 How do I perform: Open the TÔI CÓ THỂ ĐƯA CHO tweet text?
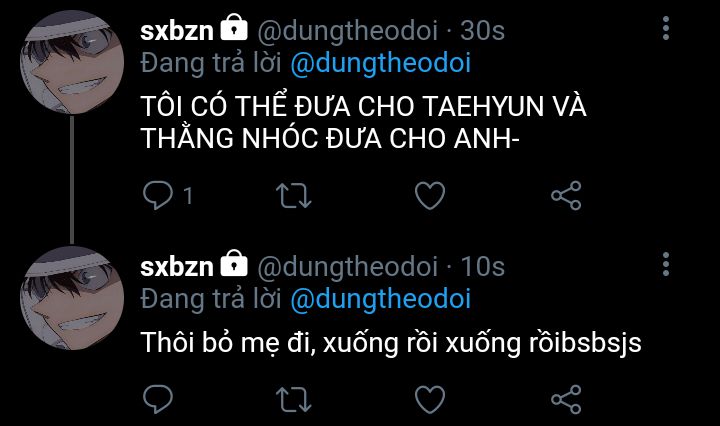click(x=364, y=122)
